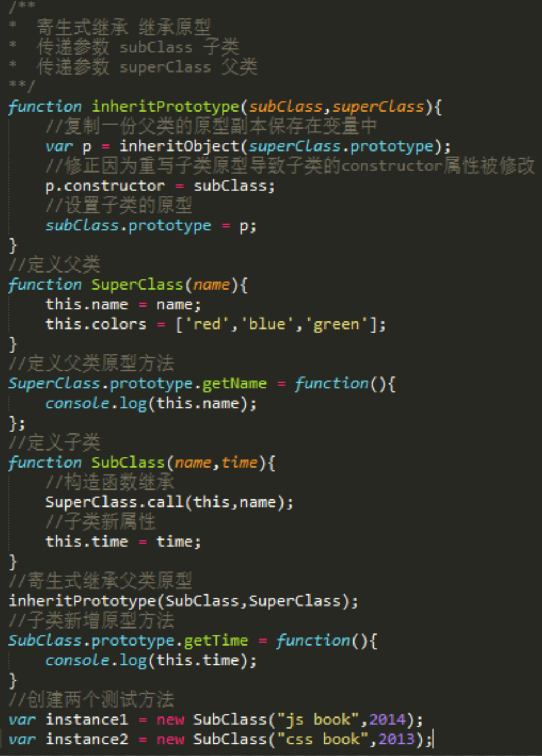
Task: Click the instance1 variable name
Action: tap(86, 720)
